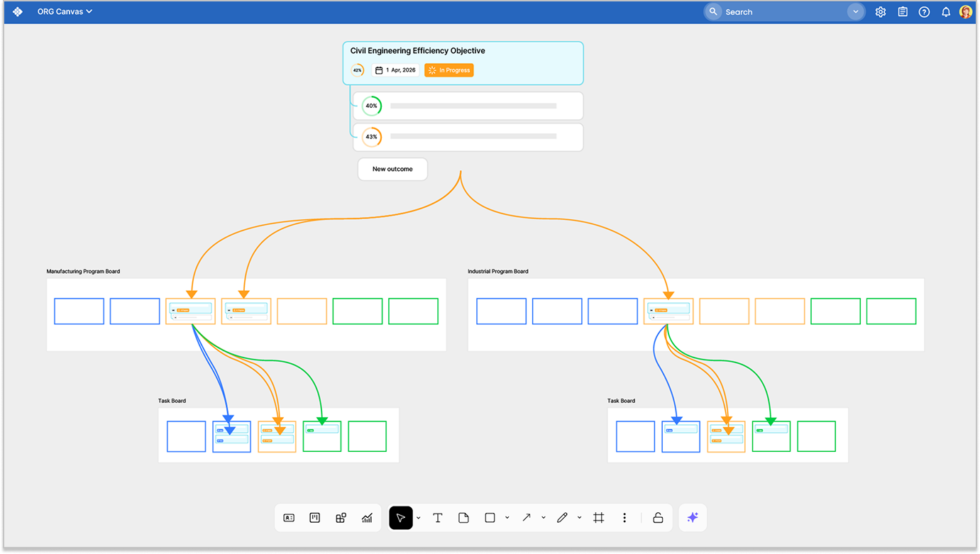980x554 pixels.
Task: Select the frame grid tool
Action: tap(599, 518)
